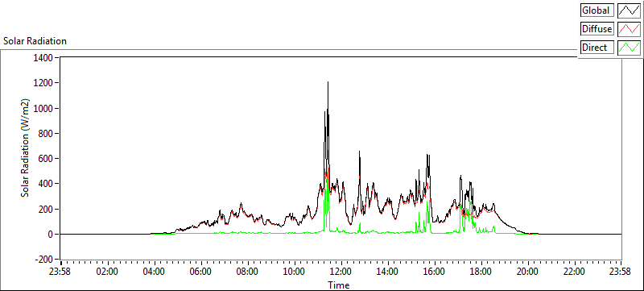Click the 20:00 time tick label
Image resolution: width=644 pixels, height=291 pixels.
click(x=527, y=272)
